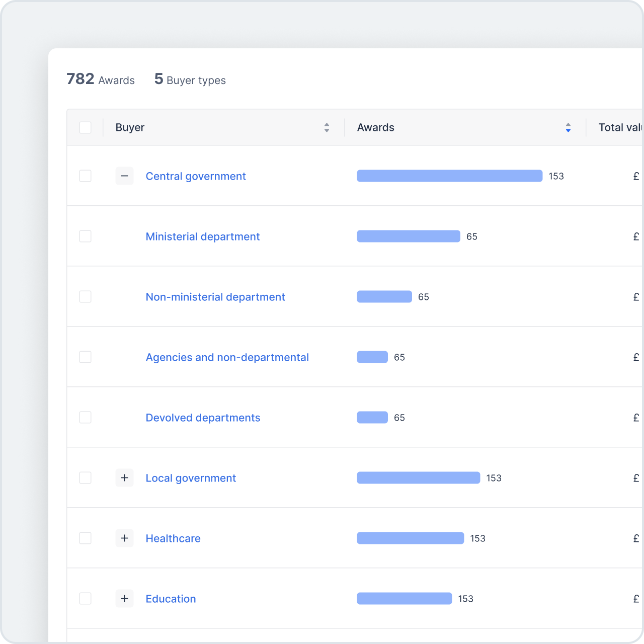Open the Ministerial department link
Viewport: 644px width, 644px height.
(203, 236)
